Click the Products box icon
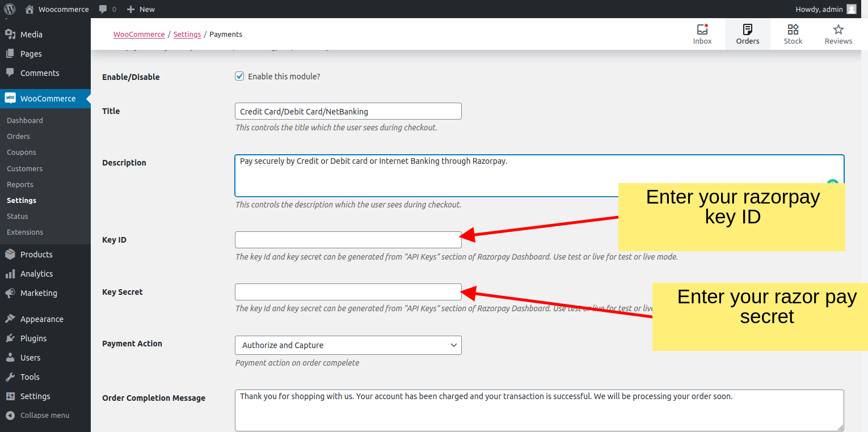The image size is (868, 432). 10,255
